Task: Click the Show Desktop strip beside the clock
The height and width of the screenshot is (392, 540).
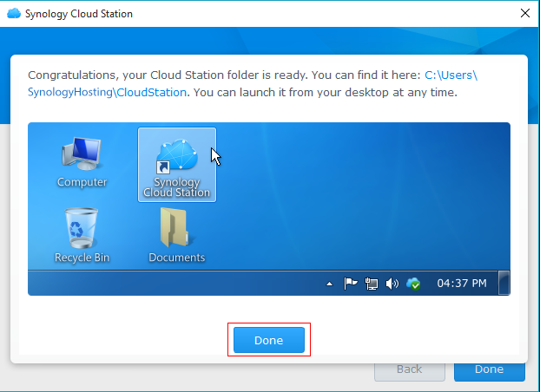Action: click(x=504, y=283)
